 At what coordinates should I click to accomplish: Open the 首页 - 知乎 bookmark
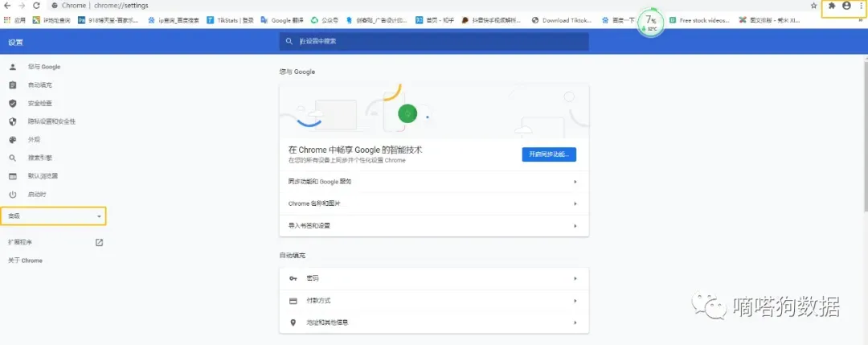434,20
